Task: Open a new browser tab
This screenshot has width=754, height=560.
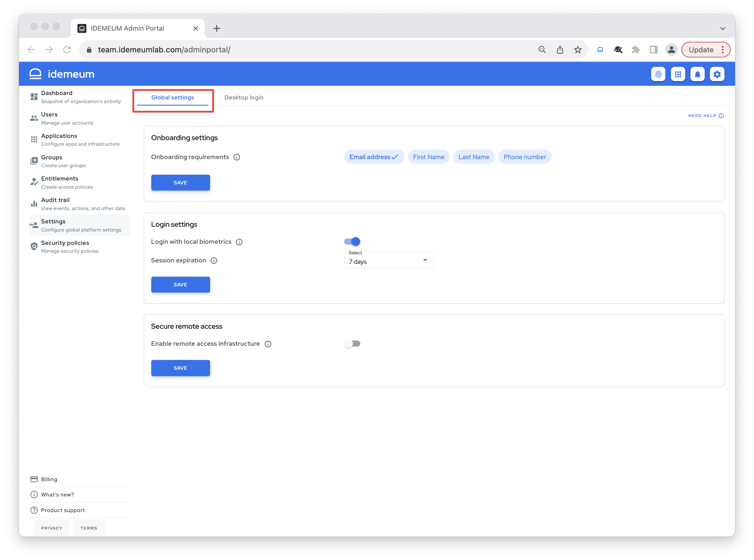Action: 217,28
